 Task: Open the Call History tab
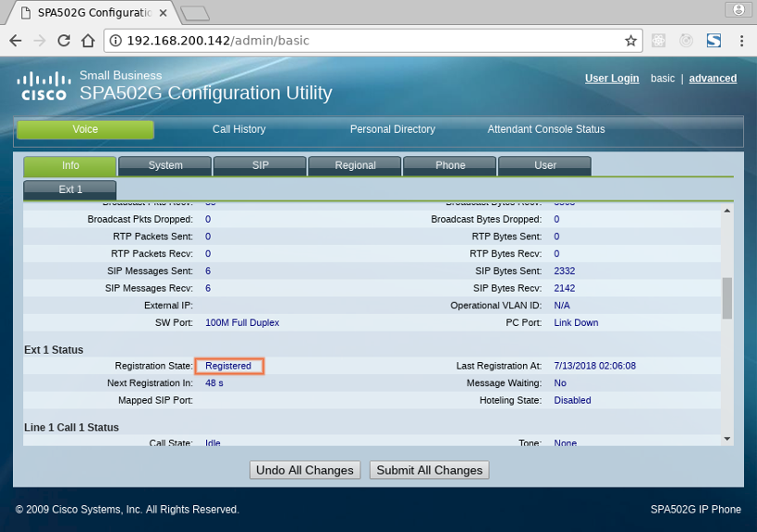pos(239,129)
